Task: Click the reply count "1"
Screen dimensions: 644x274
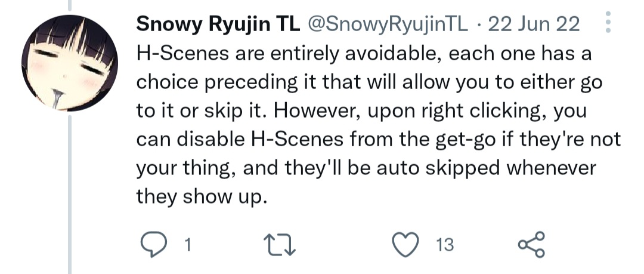Action: coord(187,244)
